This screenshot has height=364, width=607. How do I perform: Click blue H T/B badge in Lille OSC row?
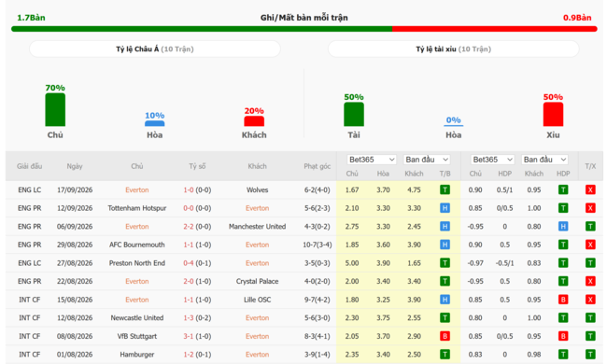[x=445, y=300]
